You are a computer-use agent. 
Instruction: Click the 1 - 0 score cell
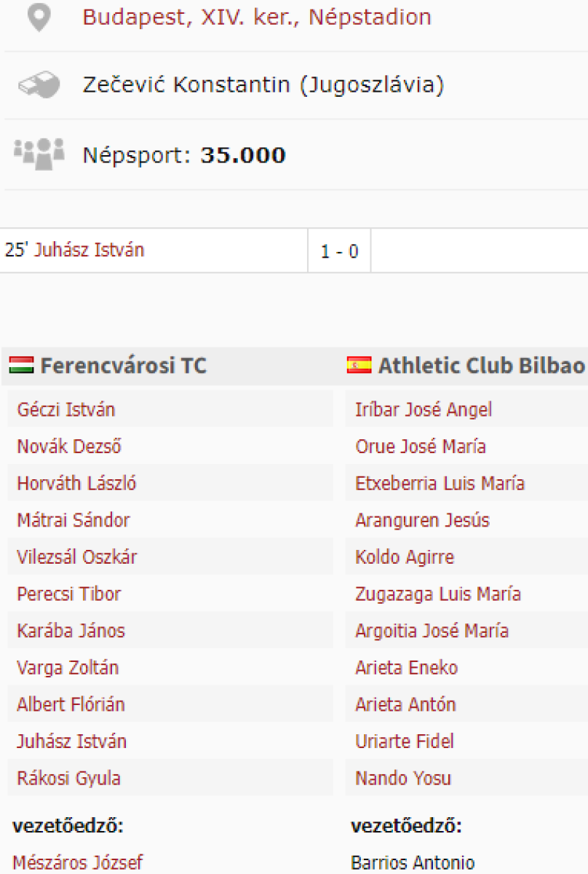(339, 251)
